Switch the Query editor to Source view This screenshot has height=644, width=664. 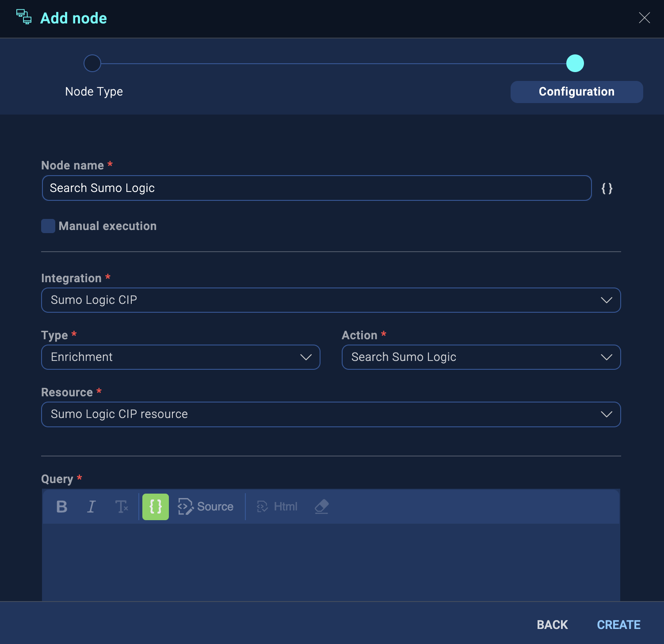point(206,506)
